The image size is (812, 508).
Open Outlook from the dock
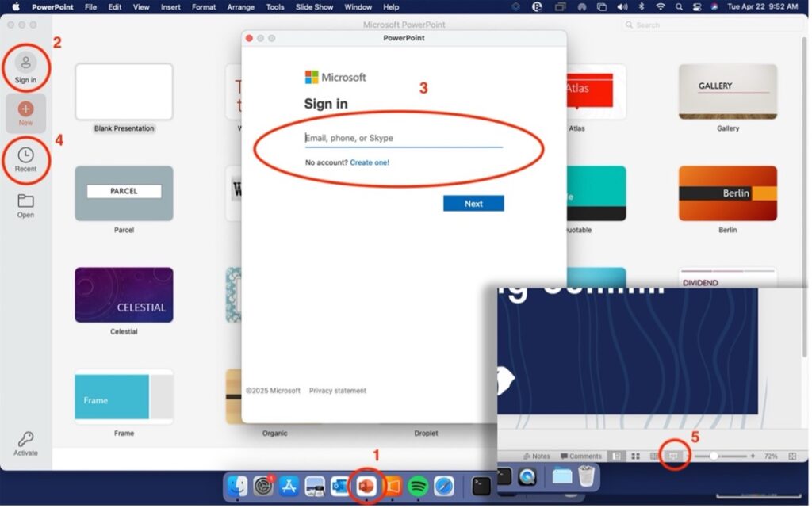pyautogui.click(x=340, y=487)
